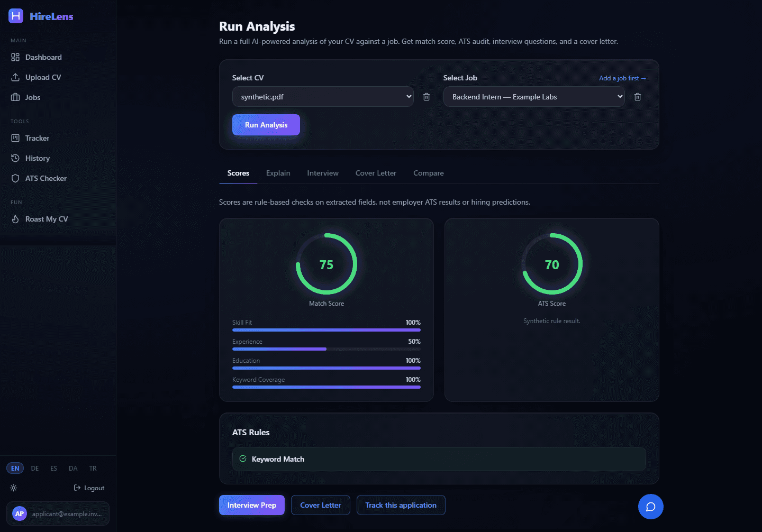Expand the Keyword Match rule row

coord(439,459)
